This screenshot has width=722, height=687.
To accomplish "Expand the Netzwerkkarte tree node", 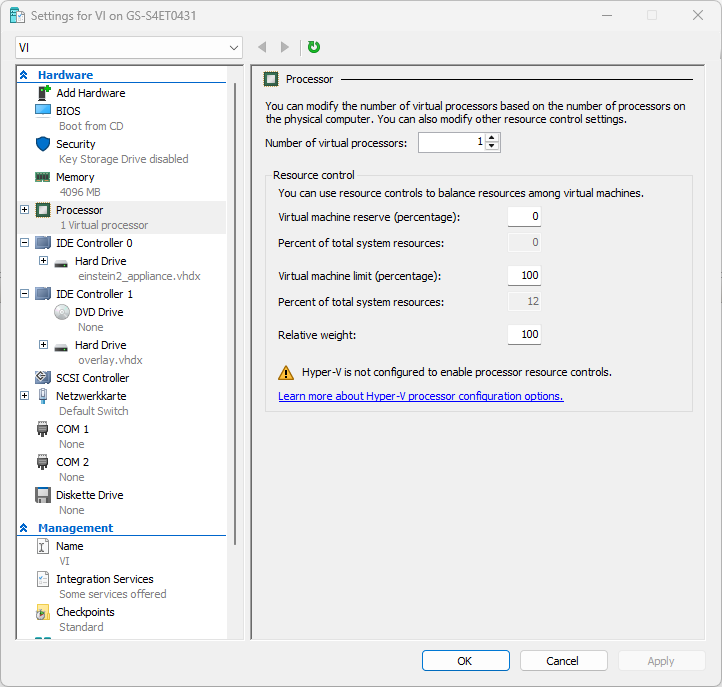I will point(24,396).
